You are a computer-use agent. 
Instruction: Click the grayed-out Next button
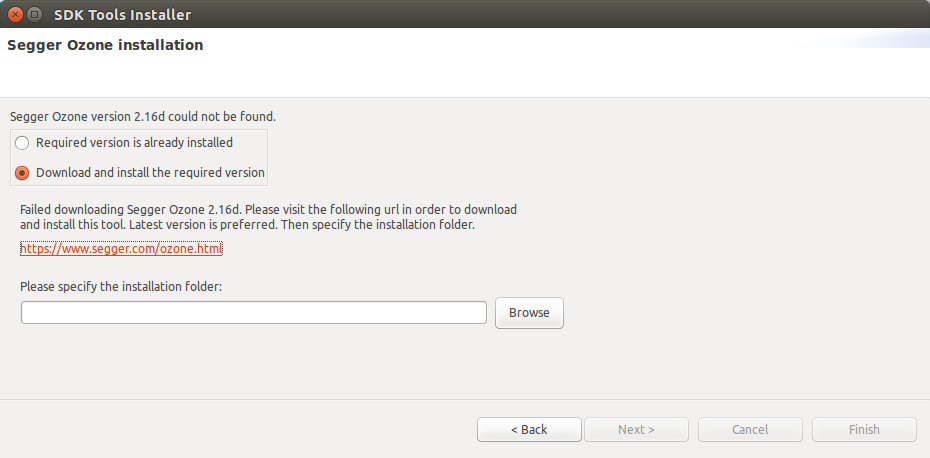pyautogui.click(x=636, y=430)
